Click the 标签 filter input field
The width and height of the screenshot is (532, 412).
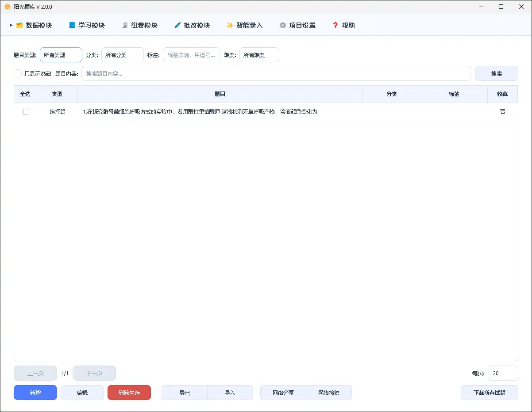pos(192,55)
